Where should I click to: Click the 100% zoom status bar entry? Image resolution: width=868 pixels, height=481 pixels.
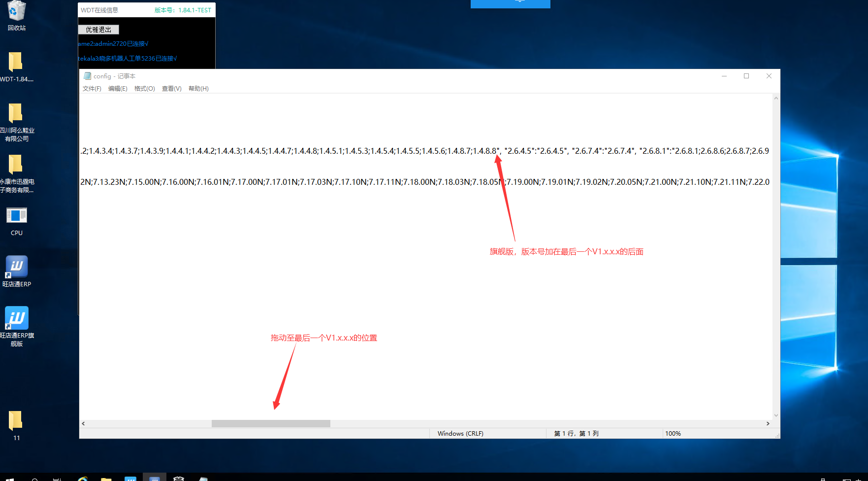tap(673, 434)
